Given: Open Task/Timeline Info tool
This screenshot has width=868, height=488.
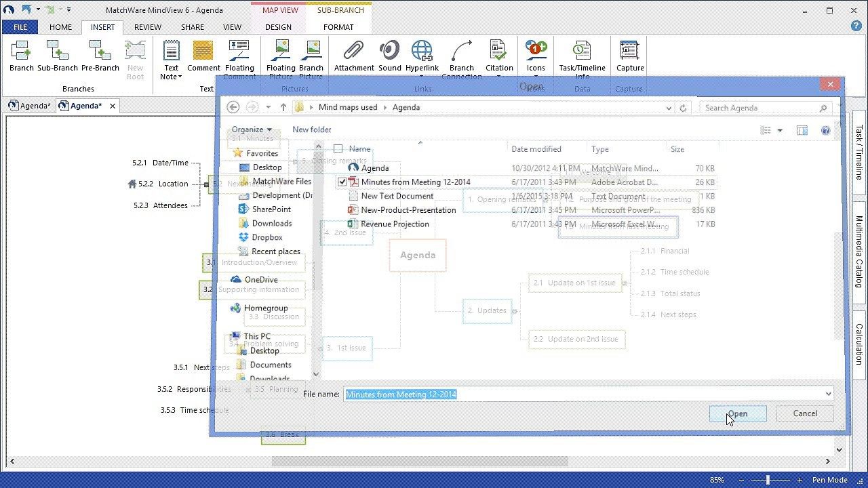Looking at the screenshot, I should pos(582,60).
